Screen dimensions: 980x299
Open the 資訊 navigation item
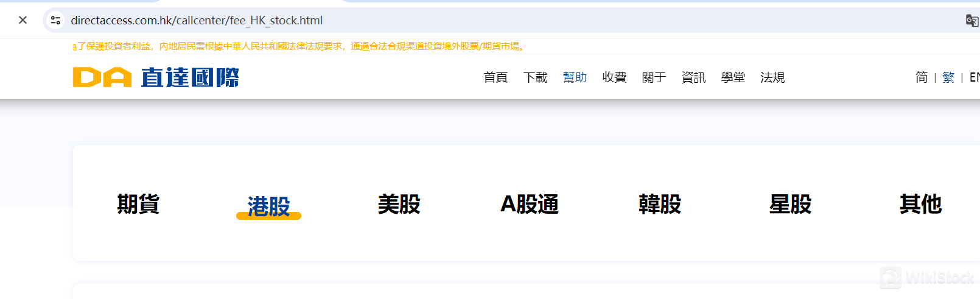tap(693, 77)
